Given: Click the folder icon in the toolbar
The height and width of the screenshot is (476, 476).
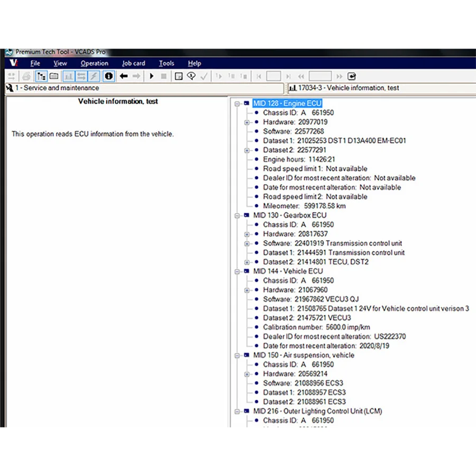Looking at the screenshot, I should 54,76.
